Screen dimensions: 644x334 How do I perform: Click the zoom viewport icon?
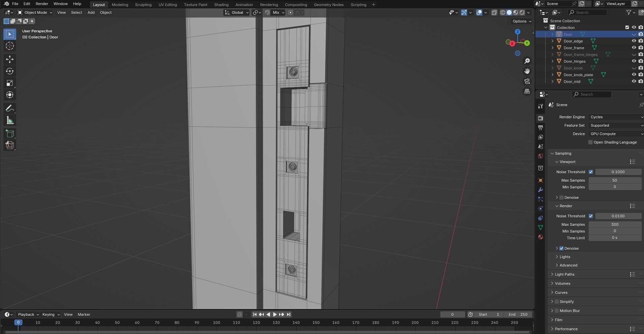527,61
